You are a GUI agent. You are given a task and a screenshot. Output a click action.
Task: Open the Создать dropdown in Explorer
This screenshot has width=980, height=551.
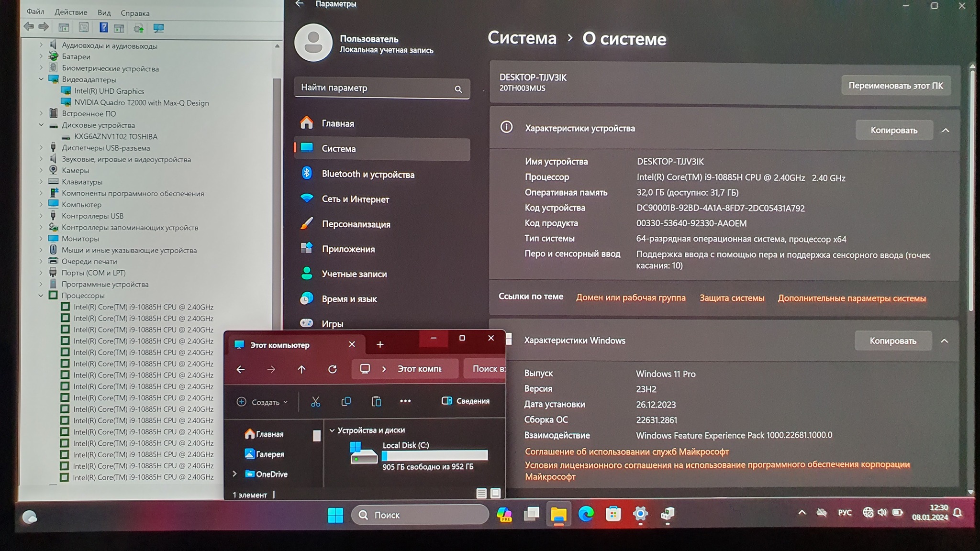coord(262,402)
